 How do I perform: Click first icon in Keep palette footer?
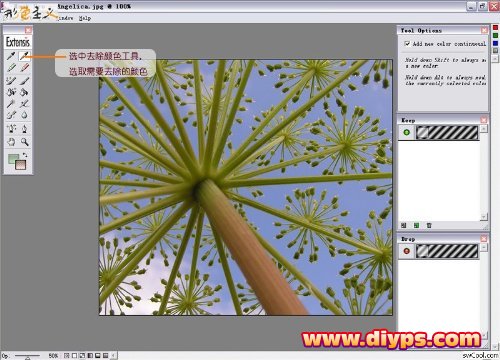[x=404, y=226]
